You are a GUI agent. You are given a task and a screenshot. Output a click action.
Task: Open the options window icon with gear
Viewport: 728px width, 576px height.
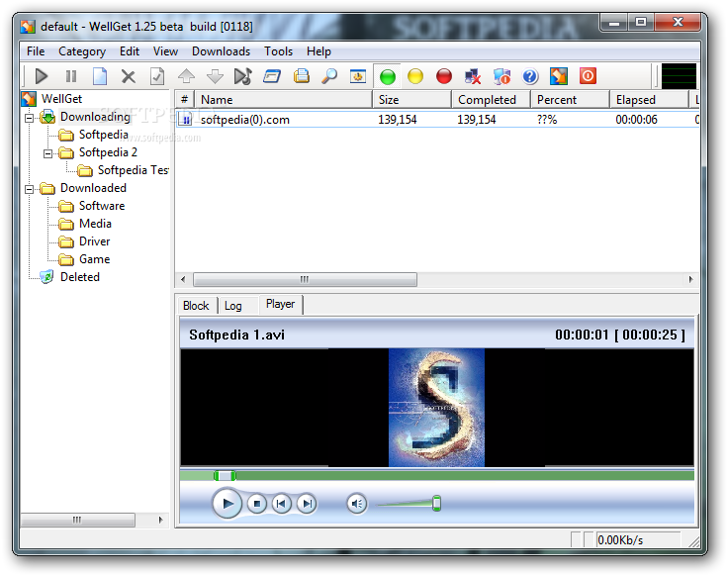[357, 76]
